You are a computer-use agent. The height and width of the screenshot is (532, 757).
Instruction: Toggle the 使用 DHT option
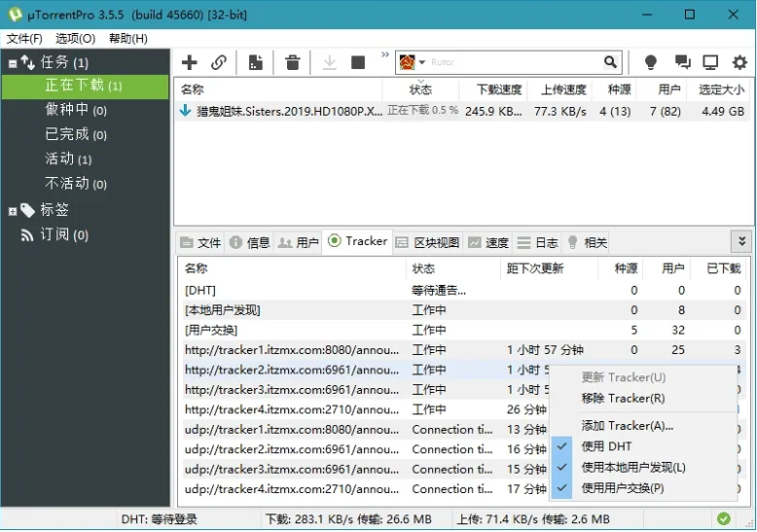pyautogui.click(x=606, y=445)
